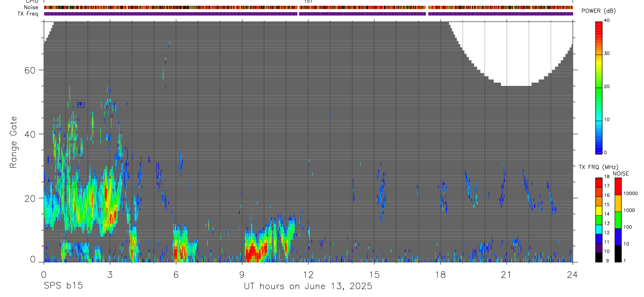The height and width of the screenshot is (297, 644).
Task: Pick the blue NOISE swatch between 10 and 100
Action: click(x=618, y=237)
